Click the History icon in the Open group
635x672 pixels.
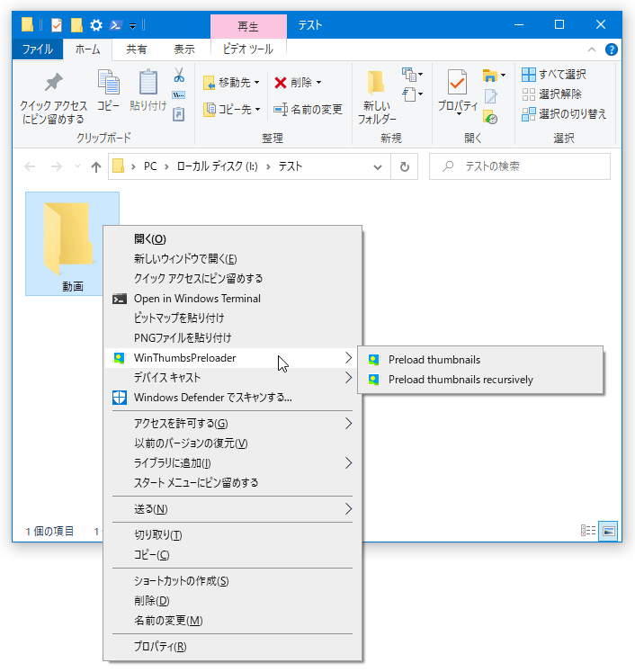[x=490, y=117]
